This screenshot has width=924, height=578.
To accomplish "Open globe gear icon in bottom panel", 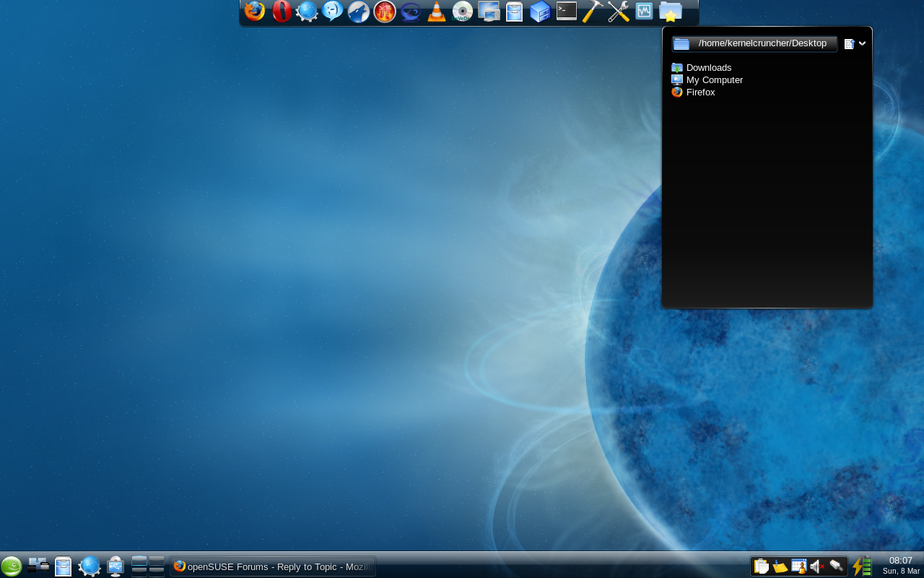I will pyautogui.click(x=90, y=566).
